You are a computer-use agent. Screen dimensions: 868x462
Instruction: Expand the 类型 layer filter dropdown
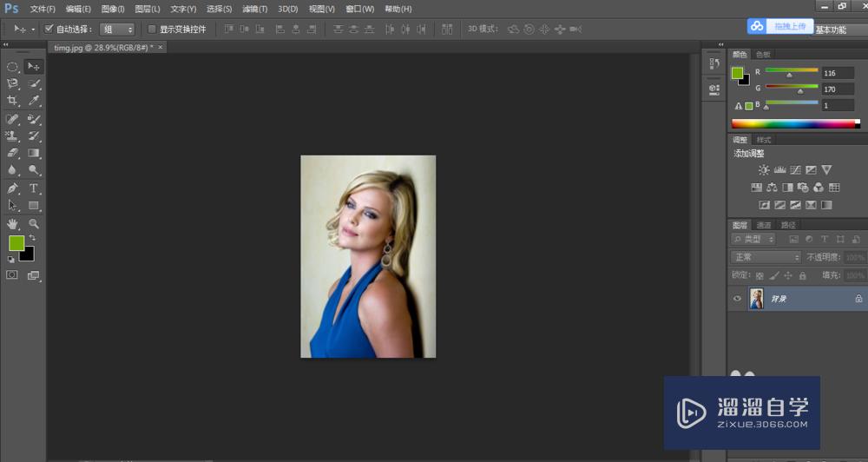[753, 239]
